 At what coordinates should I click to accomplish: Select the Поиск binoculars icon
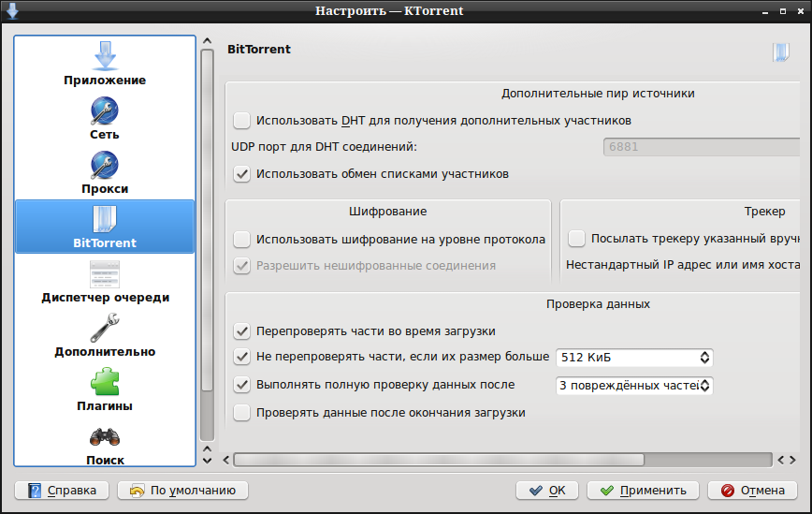pyautogui.click(x=105, y=437)
